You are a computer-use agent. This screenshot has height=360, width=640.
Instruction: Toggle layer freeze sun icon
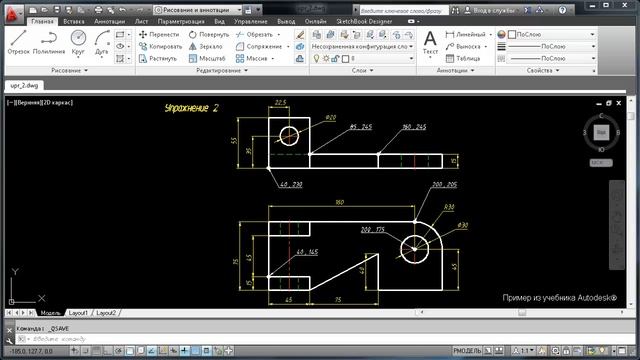(x=326, y=59)
